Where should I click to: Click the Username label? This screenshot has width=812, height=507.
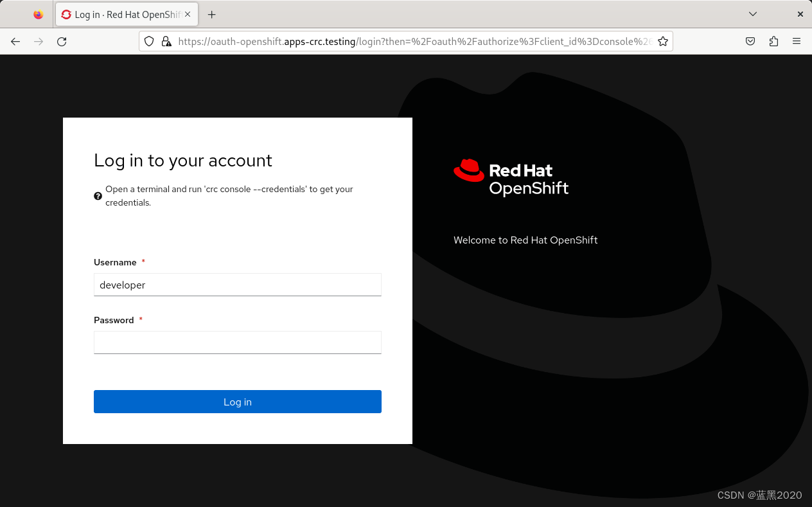[115, 262]
